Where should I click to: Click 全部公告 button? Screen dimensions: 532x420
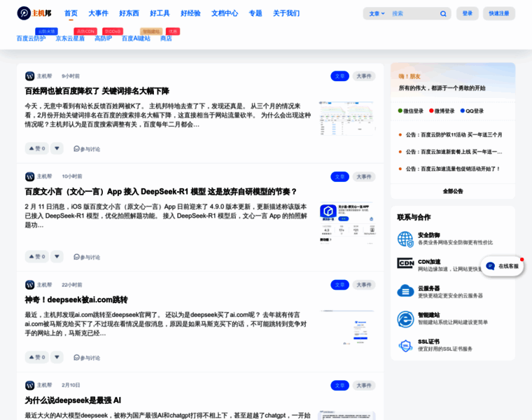[453, 191]
